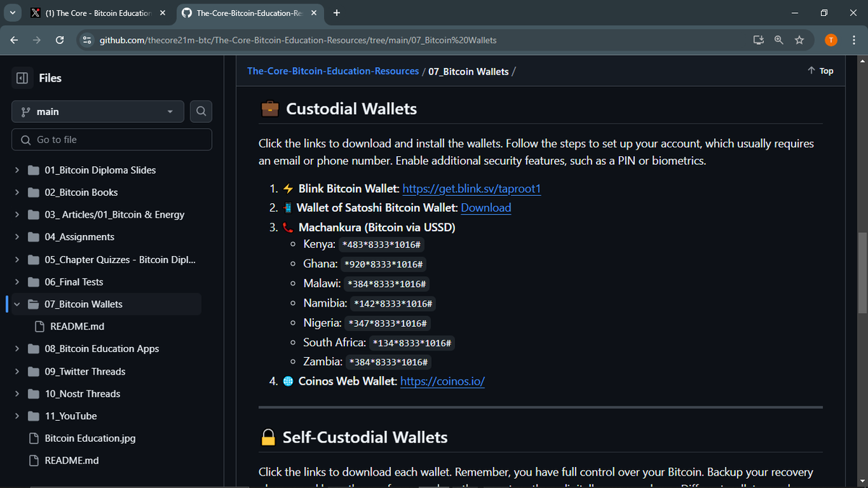Open the zoom magnifier icon in address bar

[778, 40]
